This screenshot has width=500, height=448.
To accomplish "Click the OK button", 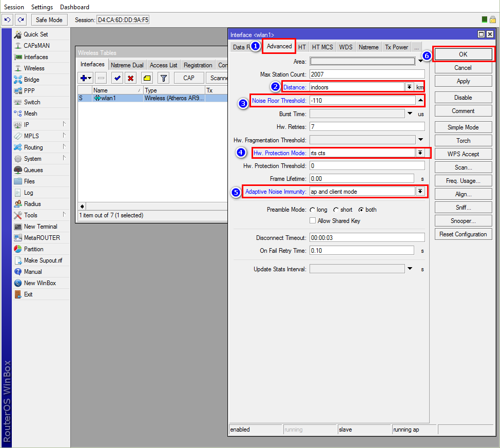I will 464,54.
